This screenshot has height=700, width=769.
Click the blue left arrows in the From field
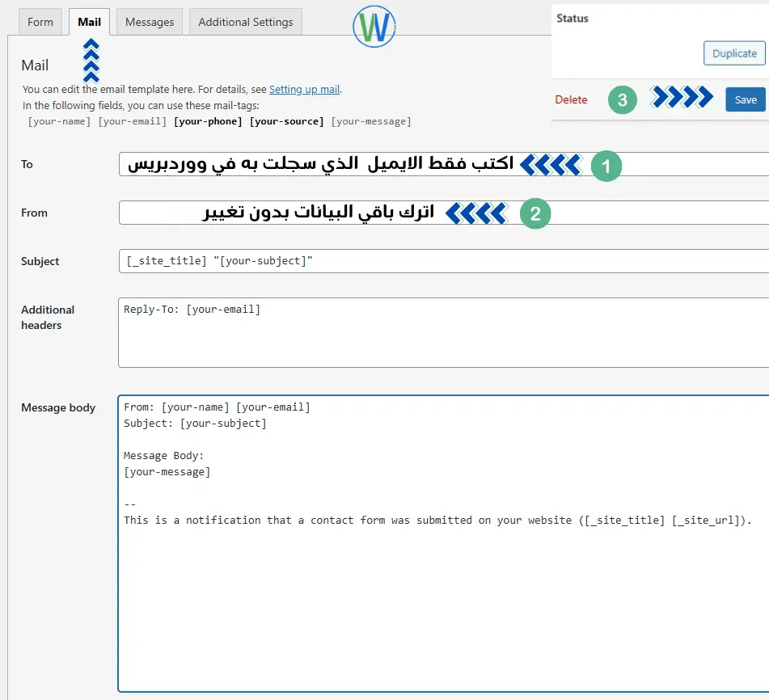click(x=476, y=214)
